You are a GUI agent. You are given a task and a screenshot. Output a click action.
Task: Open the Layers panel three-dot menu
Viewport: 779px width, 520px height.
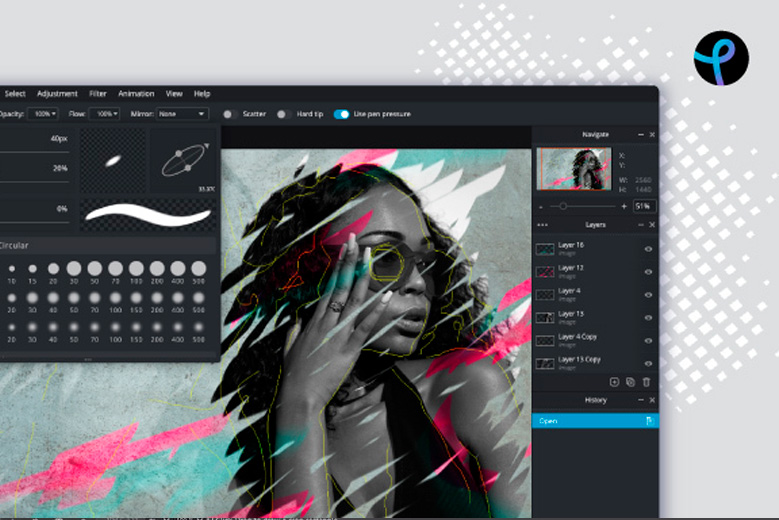(x=542, y=225)
